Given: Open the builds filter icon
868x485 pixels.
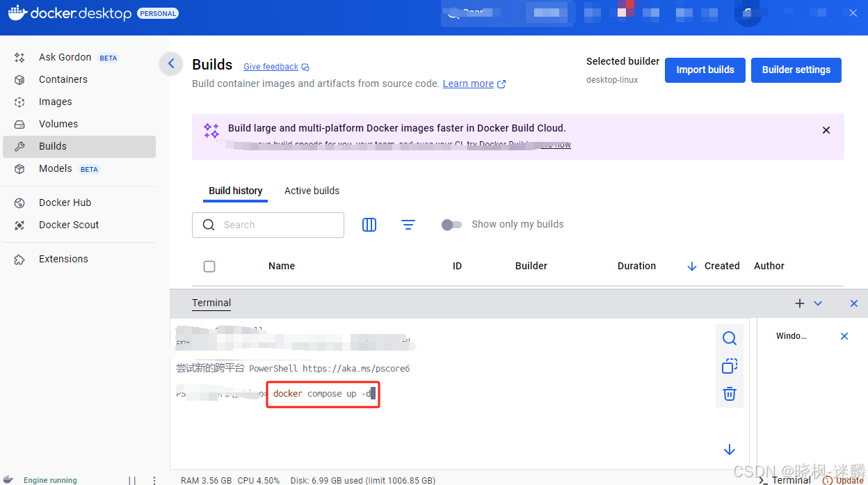Looking at the screenshot, I should click(x=408, y=225).
